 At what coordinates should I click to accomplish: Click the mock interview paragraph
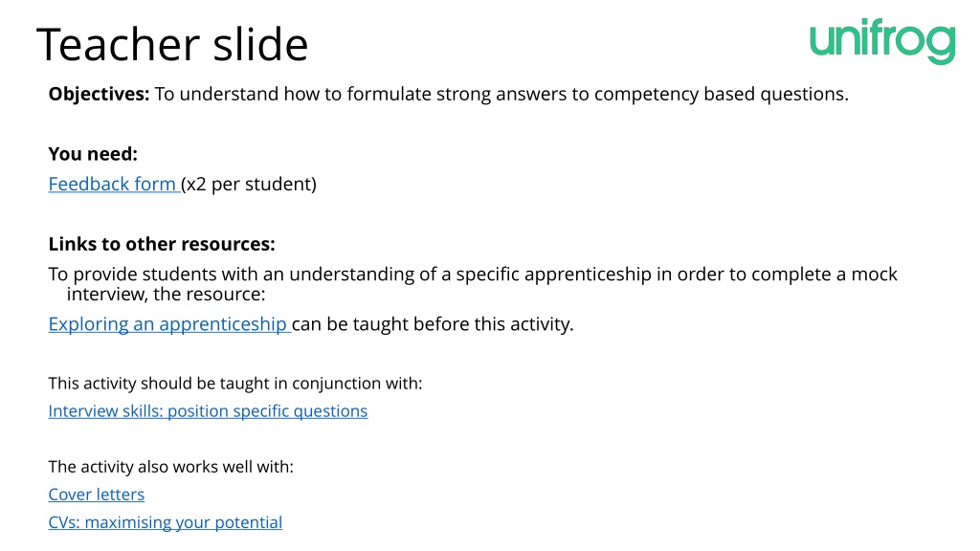click(473, 284)
